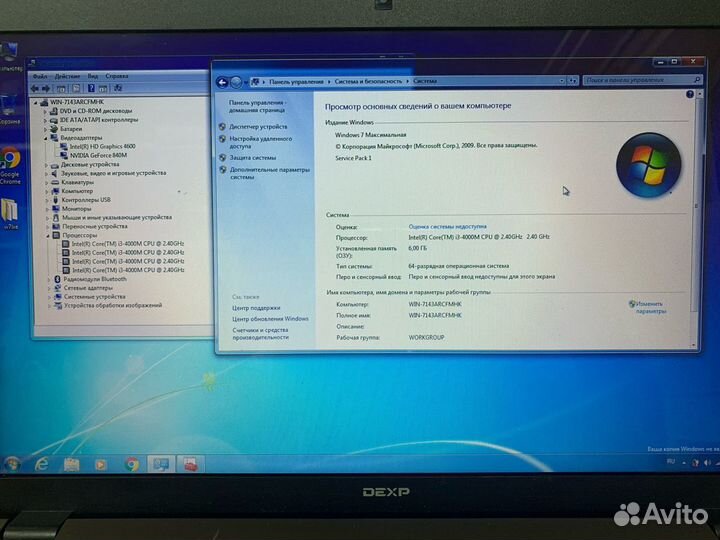
Task: Open Дополнительные параметры системы link
Action: [270, 173]
